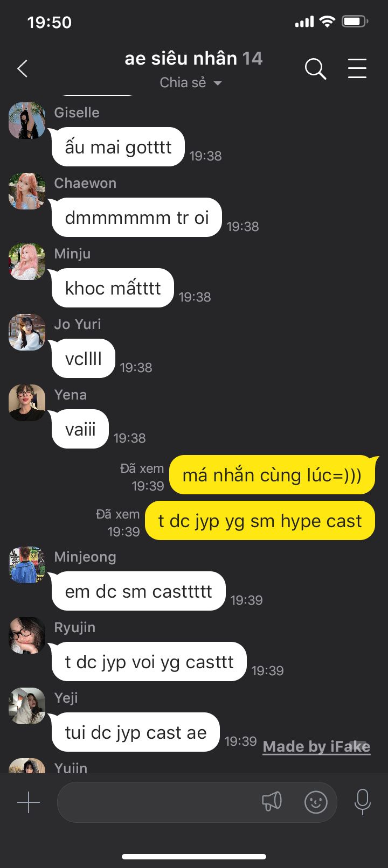This screenshot has width=388, height=868.
Task: Tap the Made by iFake link
Action: (x=316, y=746)
